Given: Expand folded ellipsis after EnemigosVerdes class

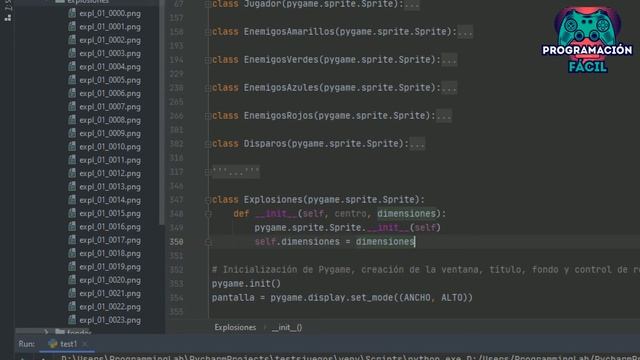Looking at the screenshot, I should (449, 60).
